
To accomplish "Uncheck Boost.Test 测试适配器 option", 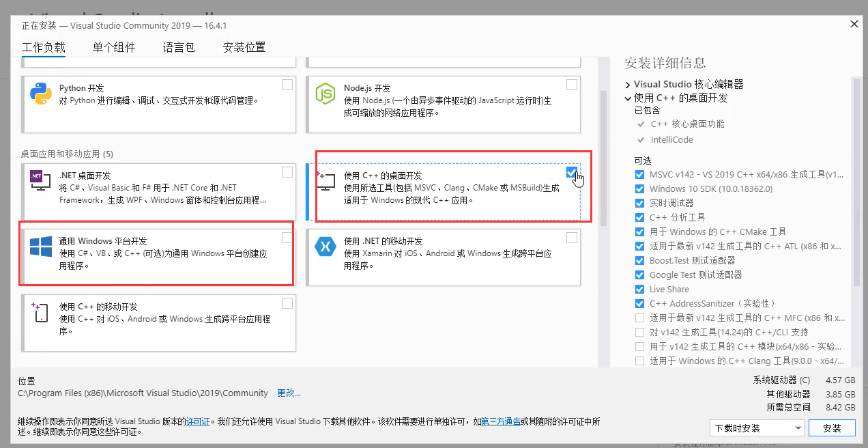I will pyautogui.click(x=639, y=260).
